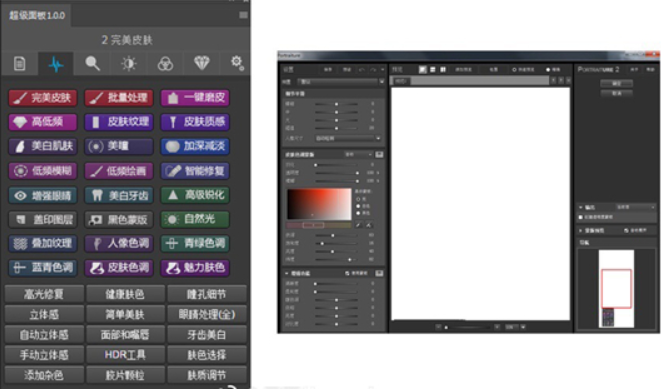Click zoom-out minus button below Portraiture preview
This screenshot has width=661, height=390.
click(x=438, y=327)
